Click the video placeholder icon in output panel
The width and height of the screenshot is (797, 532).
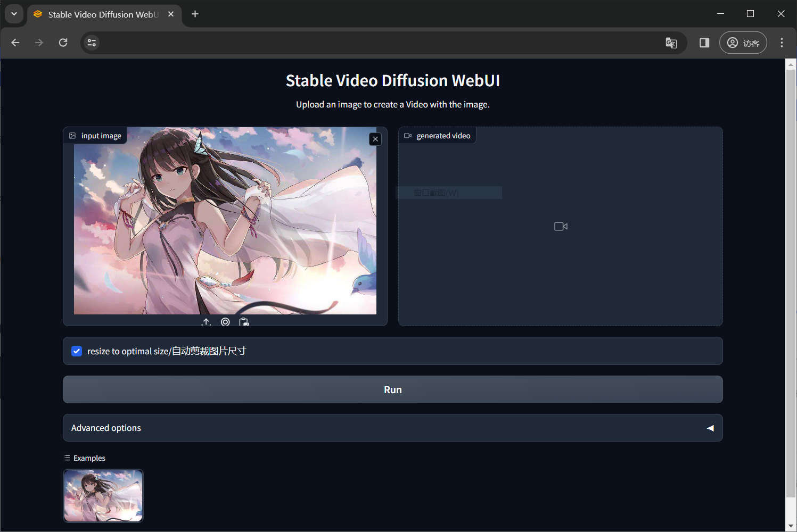[560, 226]
